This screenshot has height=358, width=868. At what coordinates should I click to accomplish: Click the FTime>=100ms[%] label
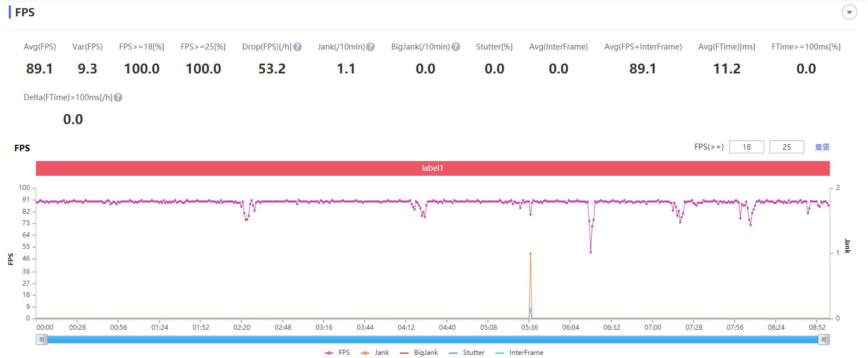point(806,47)
